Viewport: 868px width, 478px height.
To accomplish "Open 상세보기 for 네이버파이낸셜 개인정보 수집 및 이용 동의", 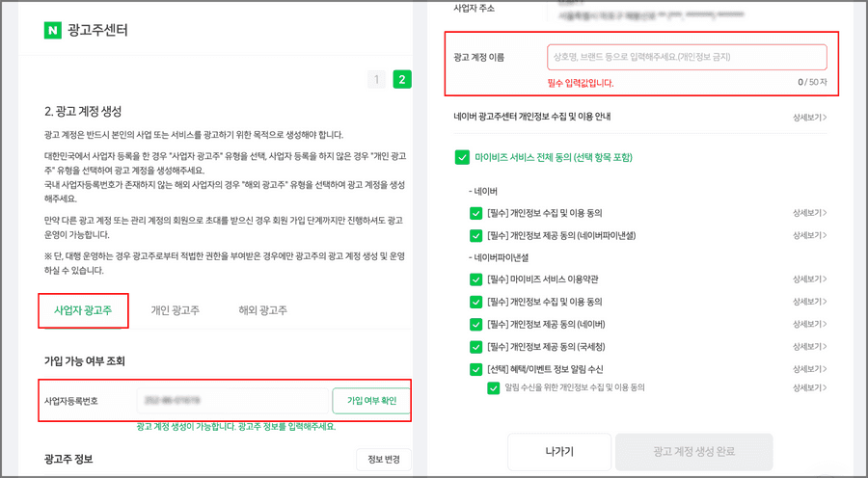I will coord(810,302).
